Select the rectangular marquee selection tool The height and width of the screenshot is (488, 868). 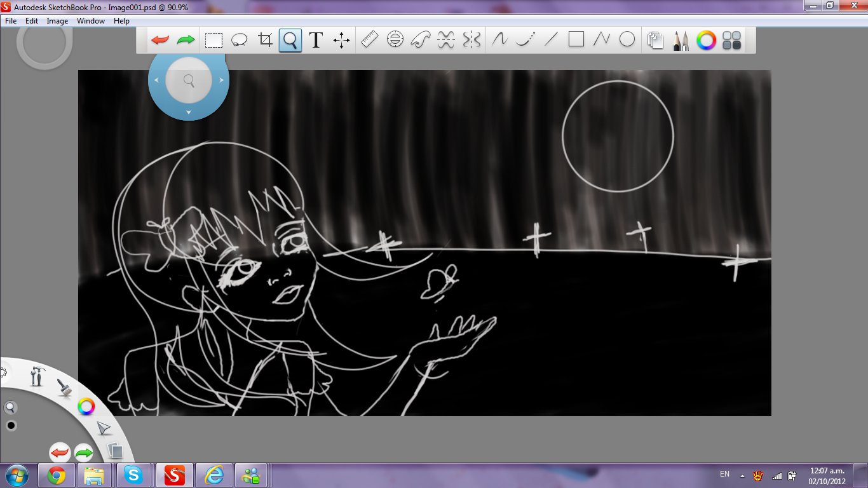point(214,40)
